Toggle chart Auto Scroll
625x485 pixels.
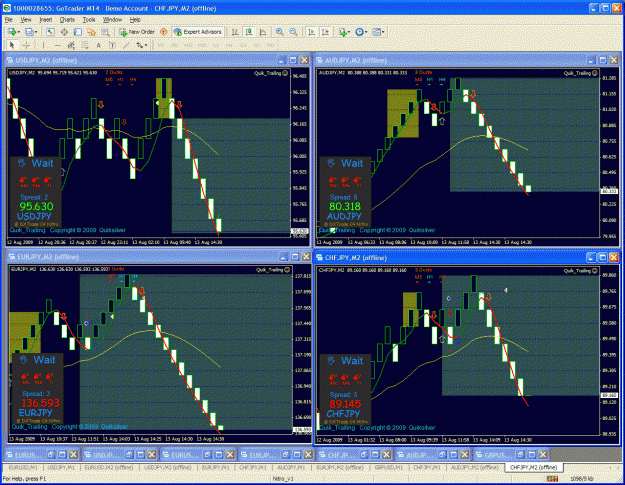311,32
